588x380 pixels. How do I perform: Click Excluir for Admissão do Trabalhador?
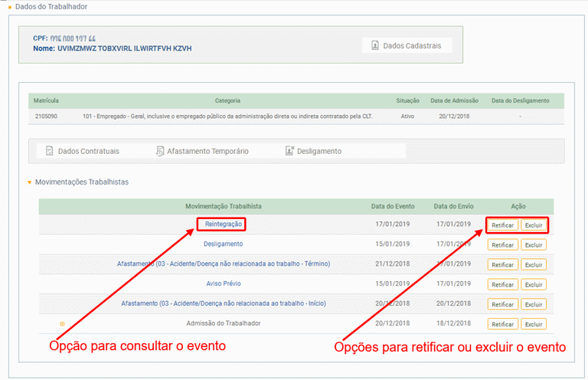click(534, 324)
